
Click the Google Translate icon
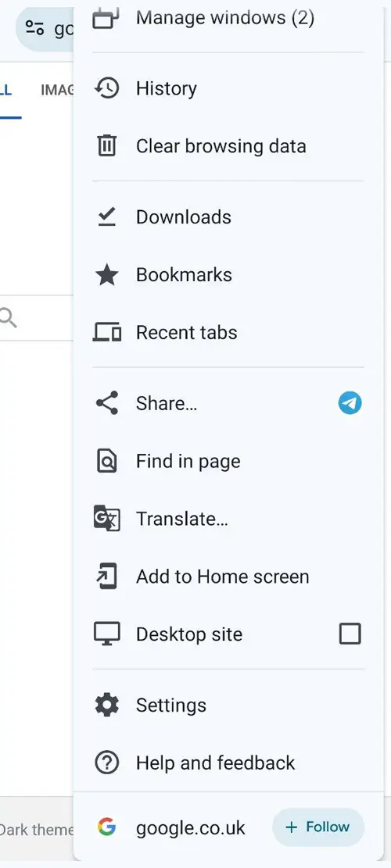pos(106,519)
